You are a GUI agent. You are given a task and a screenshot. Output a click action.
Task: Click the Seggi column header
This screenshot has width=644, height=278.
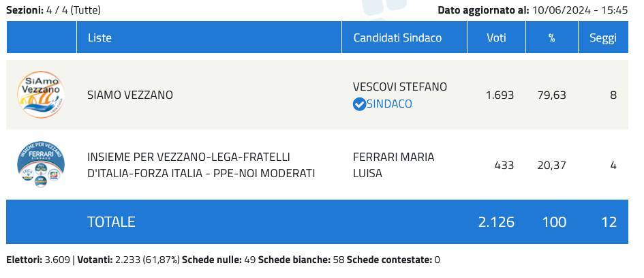pyautogui.click(x=602, y=37)
